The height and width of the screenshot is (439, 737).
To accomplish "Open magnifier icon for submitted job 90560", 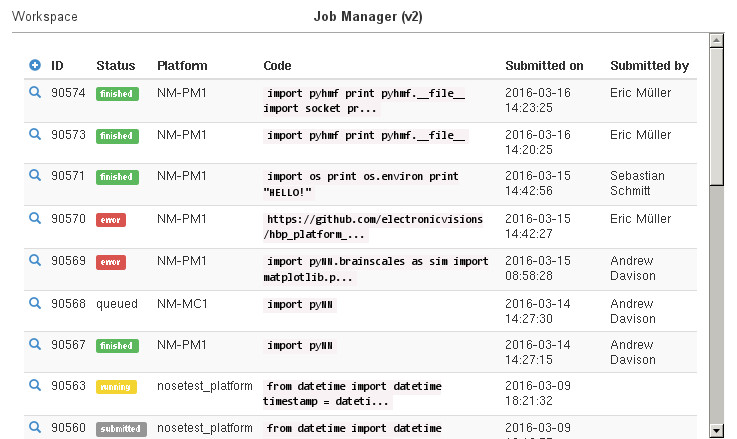I will pyautogui.click(x=35, y=427).
